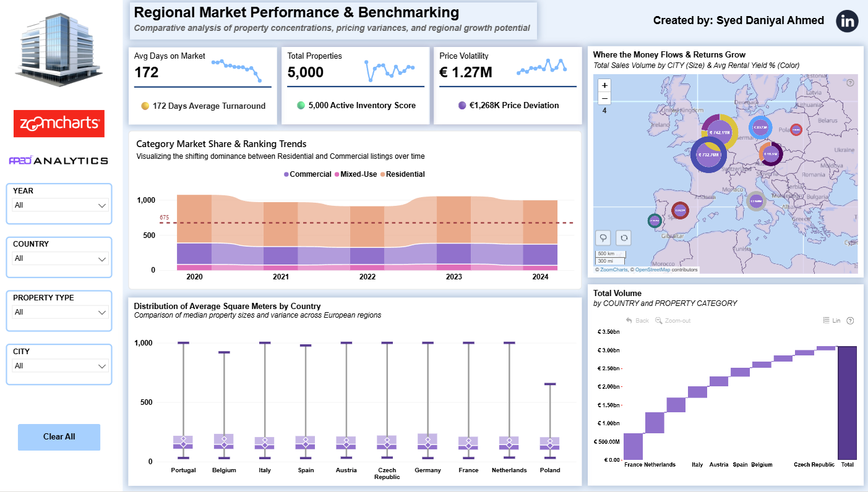Screen dimensions: 868x492
Task: Expand the COUNTRY filter dropdown
Action: tap(61, 259)
